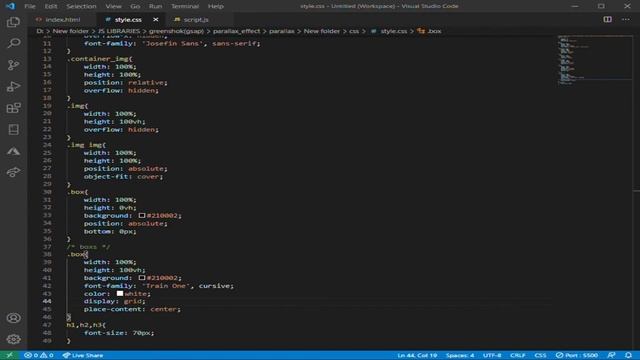Open the Go menu
Image resolution: width=640 pixels, height=360 pixels.
pyautogui.click(x=135, y=6)
